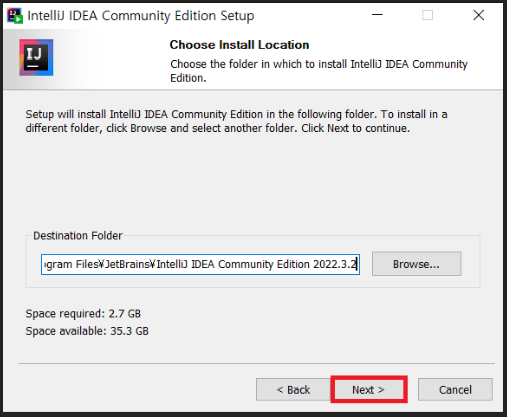
Task: Open the folder picker via Browse...
Action: point(416,264)
